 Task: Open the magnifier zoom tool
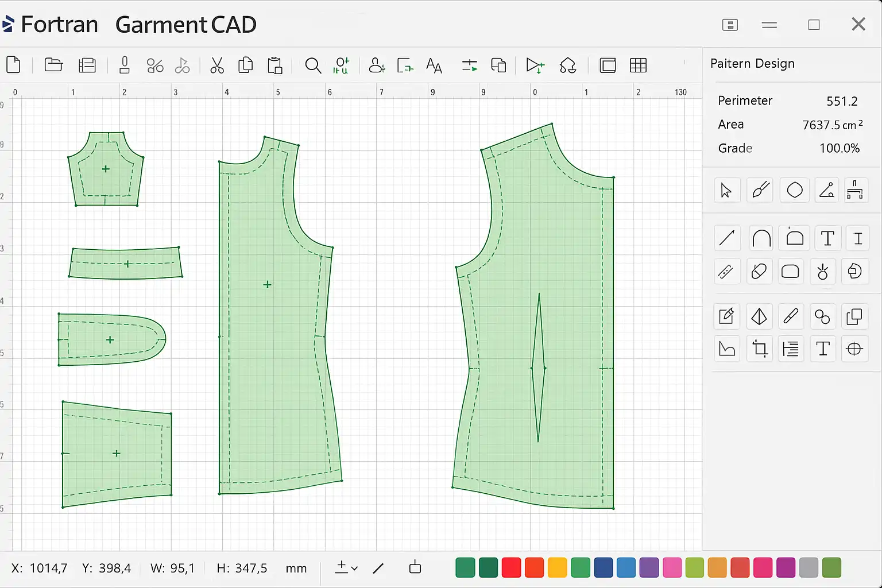pyautogui.click(x=313, y=65)
